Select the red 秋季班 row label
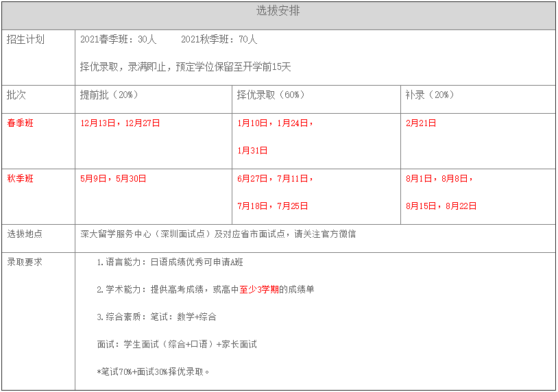The image size is (558, 392). pyautogui.click(x=21, y=179)
